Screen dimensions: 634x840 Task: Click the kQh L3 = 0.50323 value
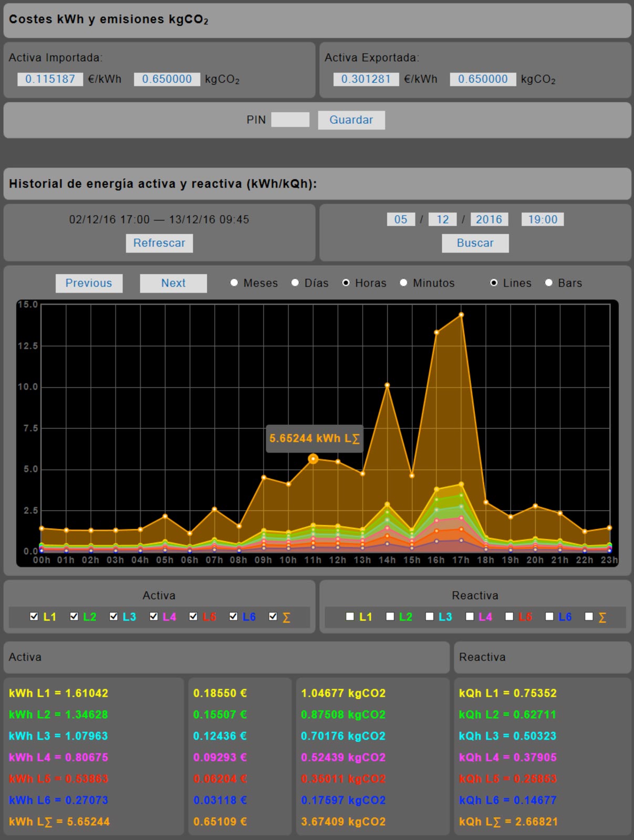(x=507, y=736)
